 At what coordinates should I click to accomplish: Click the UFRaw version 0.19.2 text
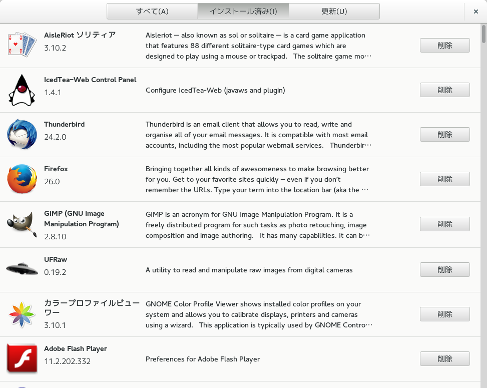pyautogui.click(x=55, y=272)
